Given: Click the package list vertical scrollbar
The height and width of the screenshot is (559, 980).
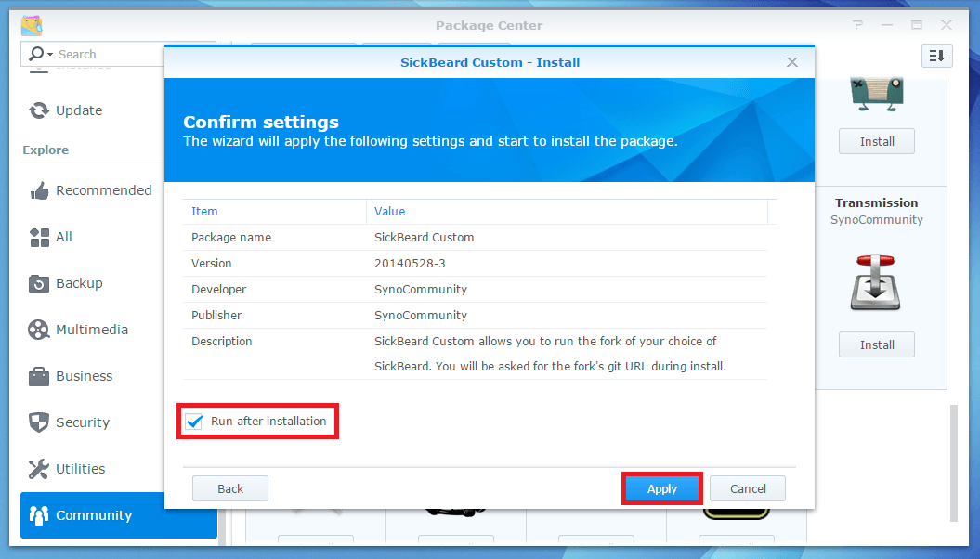Looking at the screenshot, I should click(953, 461).
